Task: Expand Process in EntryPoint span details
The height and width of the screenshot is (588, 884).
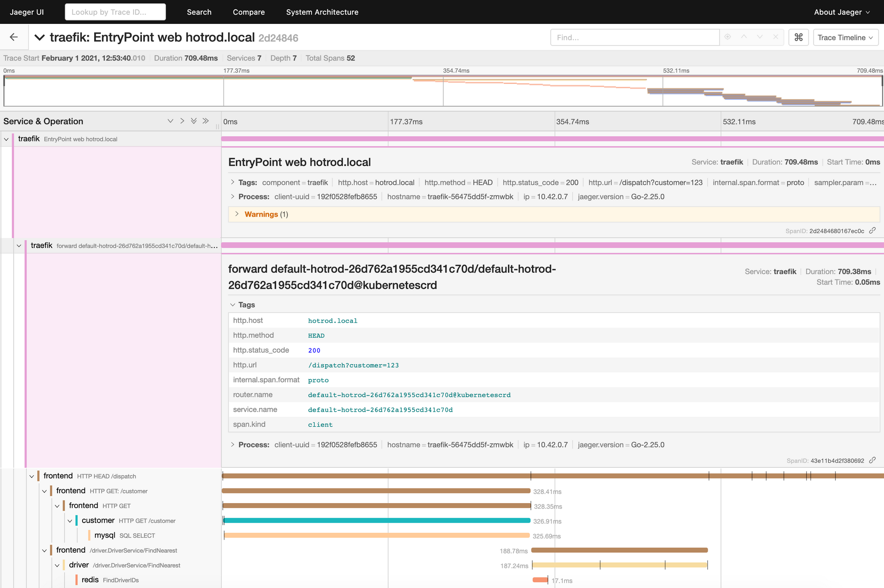Action: [232, 196]
